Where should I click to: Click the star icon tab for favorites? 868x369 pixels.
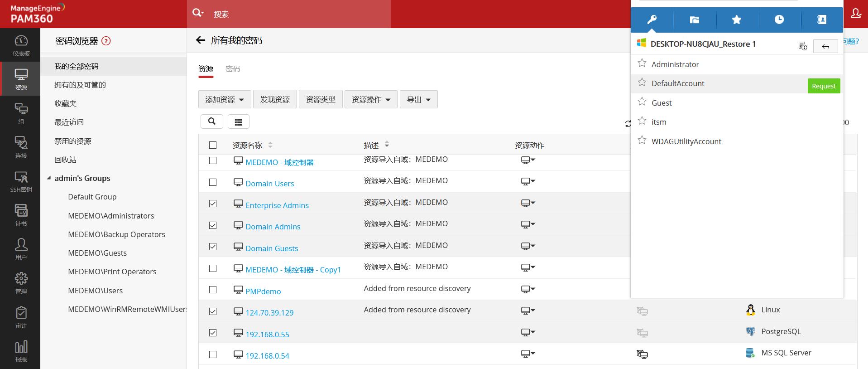[737, 19]
